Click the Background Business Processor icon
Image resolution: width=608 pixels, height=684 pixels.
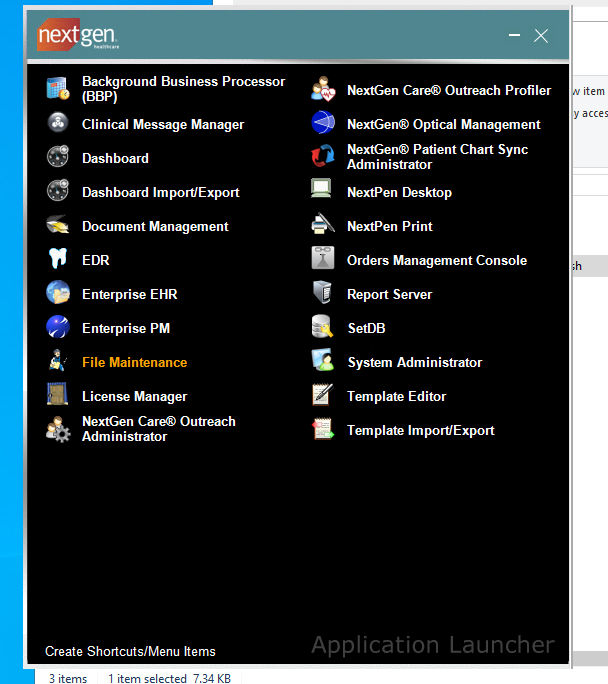tap(57, 90)
